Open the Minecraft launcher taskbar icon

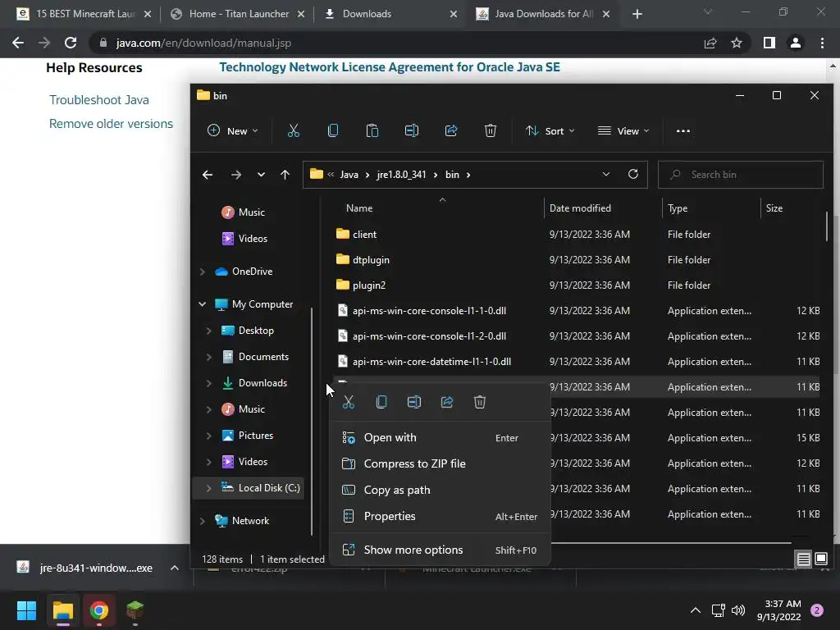(x=135, y=610)
